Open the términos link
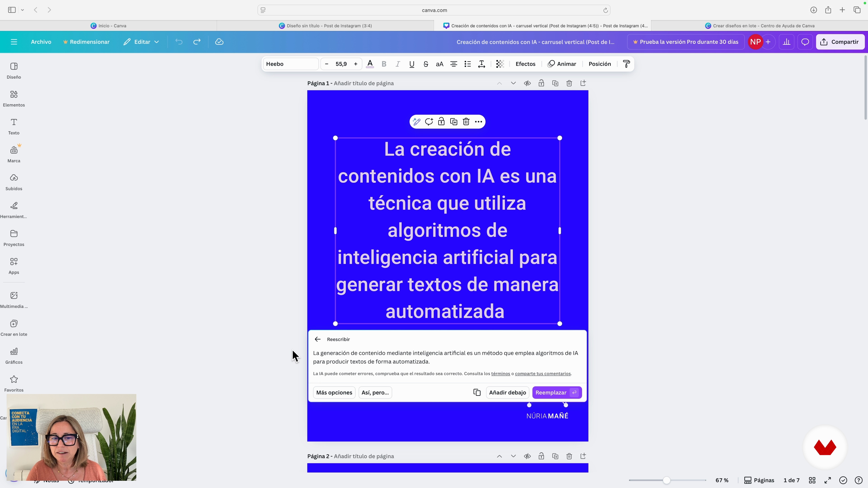This screenshot has height=488, width=868. point(500,373)
